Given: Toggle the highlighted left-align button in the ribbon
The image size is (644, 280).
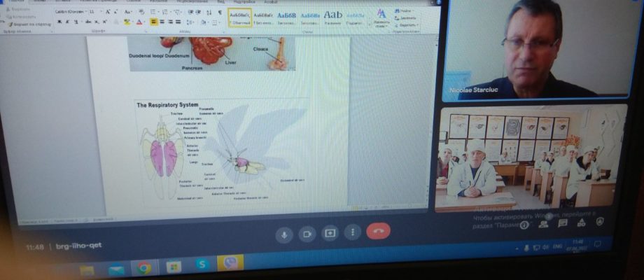Looking at the screenshot, I should pos(154,22).
